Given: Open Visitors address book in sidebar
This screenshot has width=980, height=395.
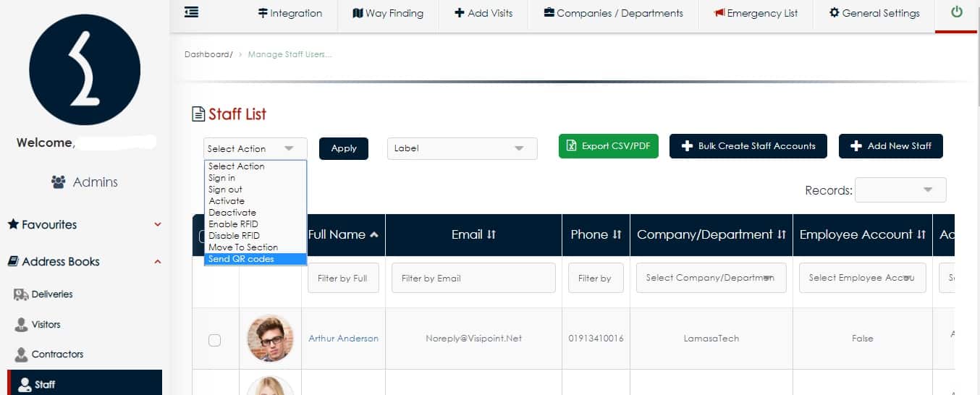Looking at the screenshot, I should (x=46, y=325).
